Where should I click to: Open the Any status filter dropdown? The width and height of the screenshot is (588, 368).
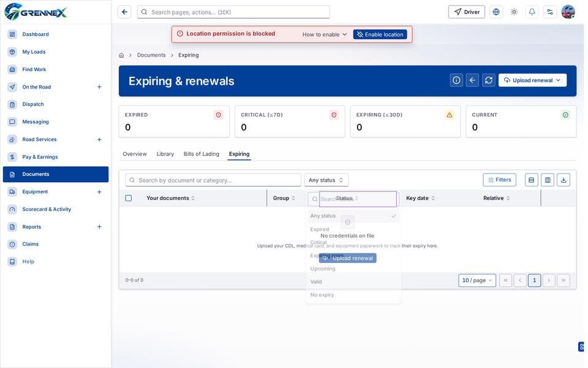[326, 180]
